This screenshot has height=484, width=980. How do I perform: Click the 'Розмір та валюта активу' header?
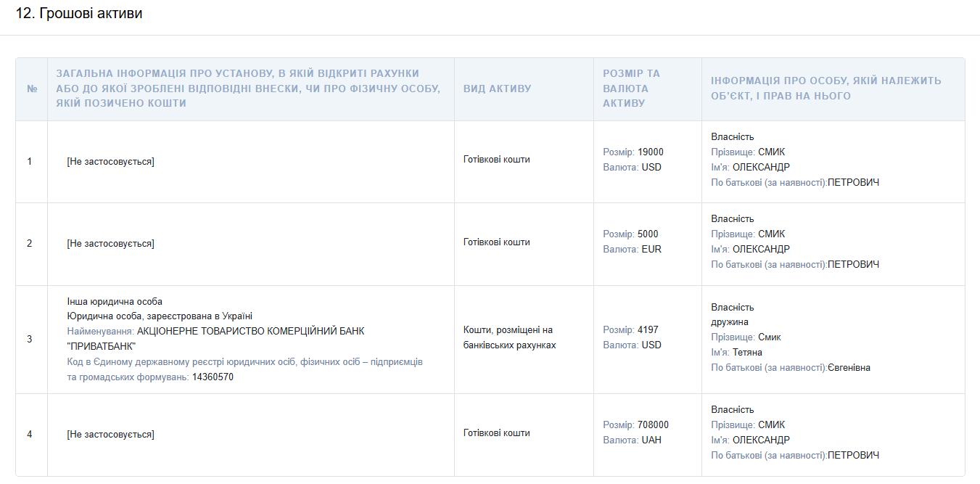click(x=631, y=89)
